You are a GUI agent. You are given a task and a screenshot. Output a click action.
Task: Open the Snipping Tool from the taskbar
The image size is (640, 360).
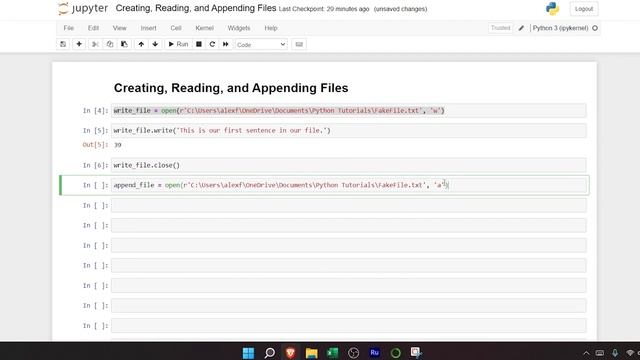click(x=416, y=353)
